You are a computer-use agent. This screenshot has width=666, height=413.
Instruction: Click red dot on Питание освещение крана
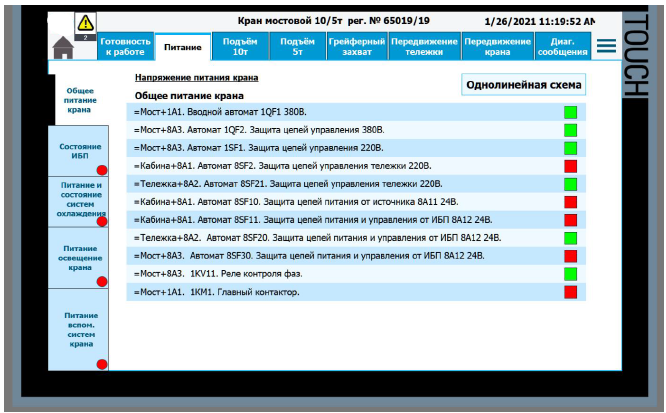tap(102, 282)
